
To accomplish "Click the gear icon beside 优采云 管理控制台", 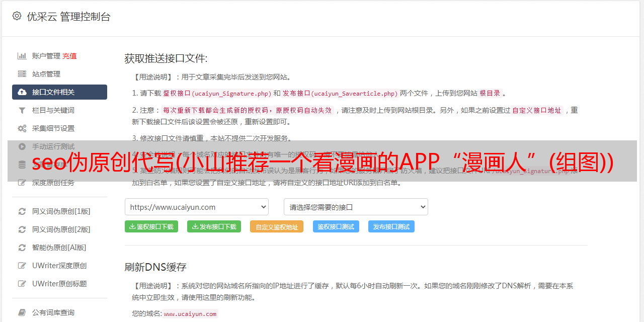I will (17, 16).
